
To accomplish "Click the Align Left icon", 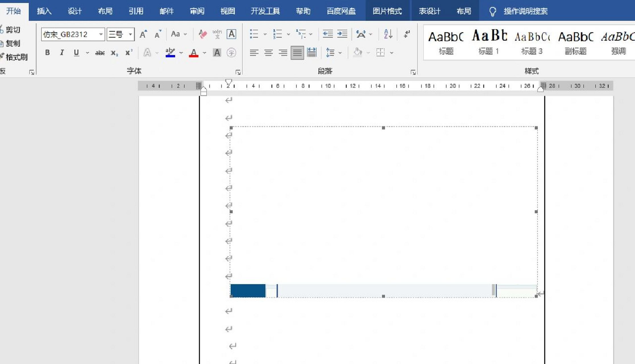I will [254, 53].
